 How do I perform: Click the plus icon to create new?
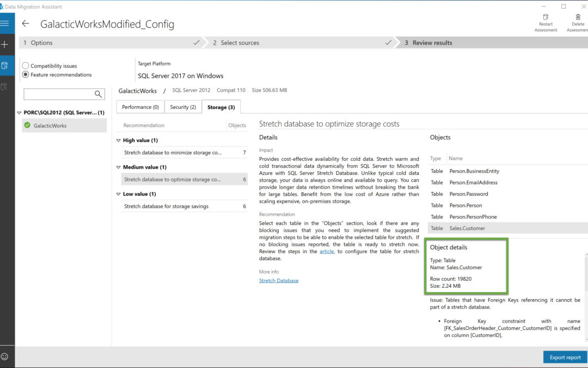5,44
